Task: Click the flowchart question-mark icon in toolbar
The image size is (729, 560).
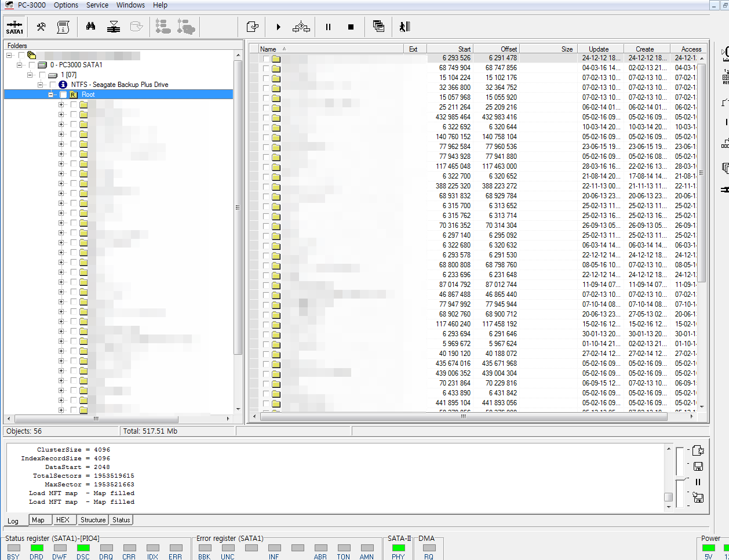Action: [301, 27]
